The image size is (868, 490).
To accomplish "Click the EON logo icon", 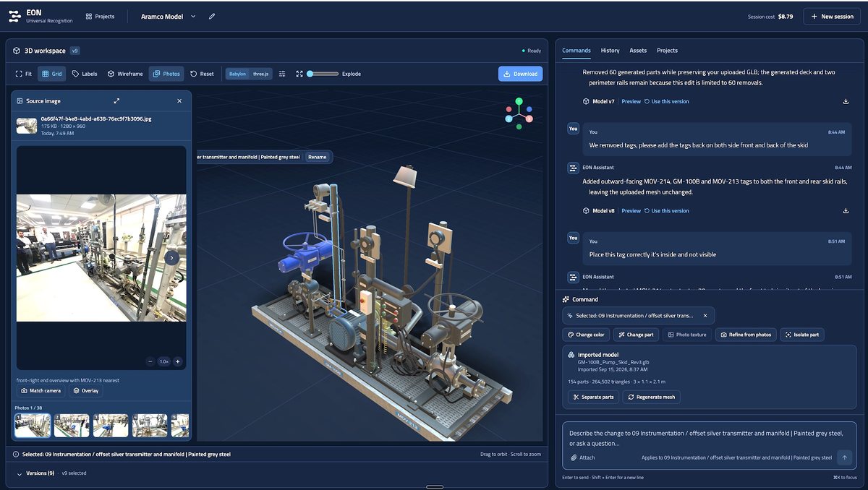I will pos(14,16).
